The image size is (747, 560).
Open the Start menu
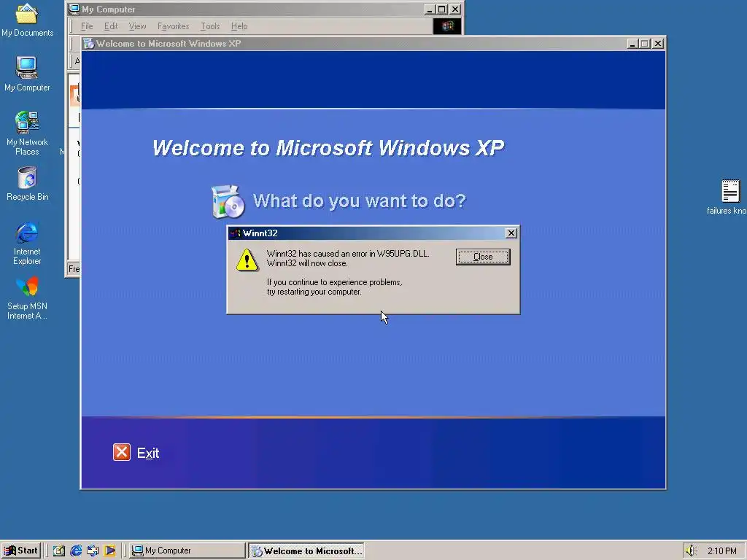click(x=21, y=551)
